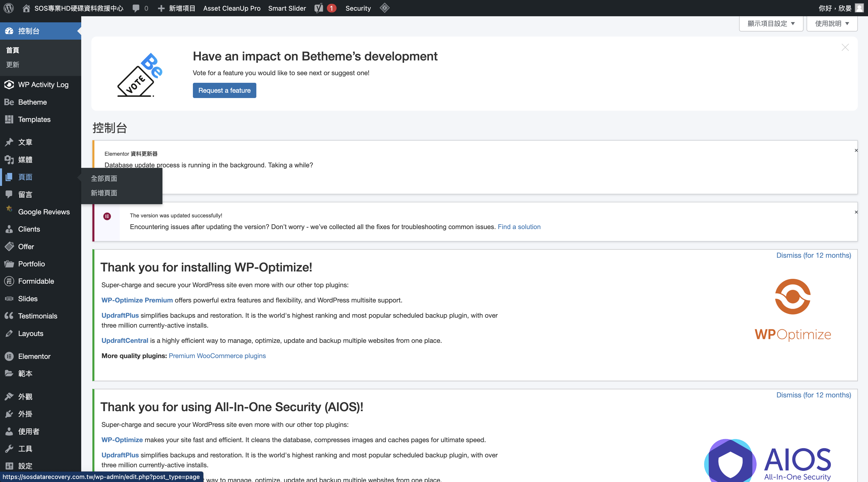
Task: Open Asset CleanUp Pro in admin bar
Action: pyautogui.click(x=232, y=8)
